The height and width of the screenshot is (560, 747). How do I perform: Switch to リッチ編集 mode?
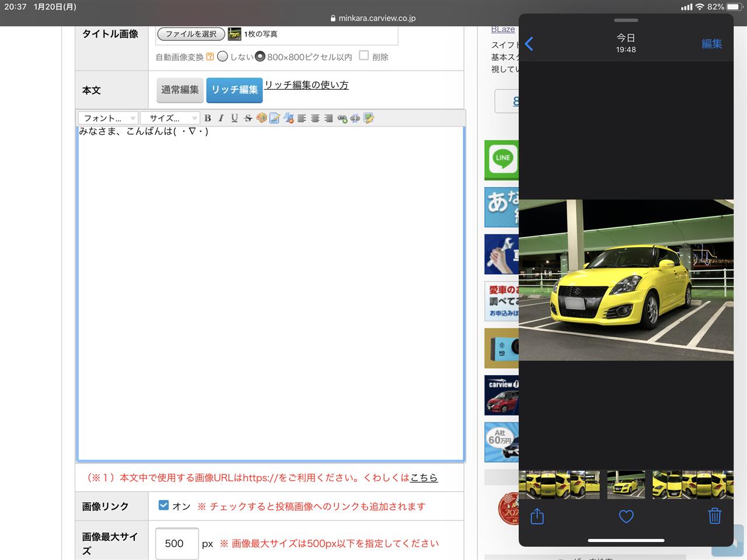[x=234, y=90]
